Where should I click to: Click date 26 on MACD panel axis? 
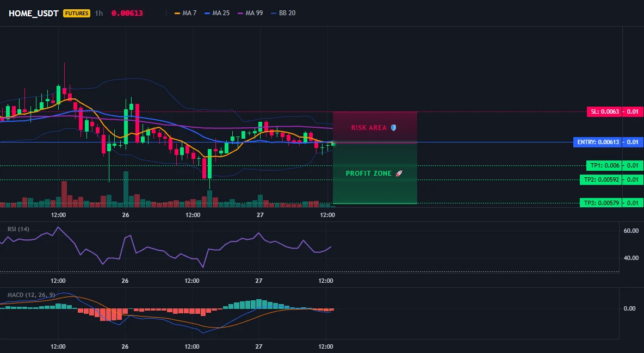(x=125, y=346)
